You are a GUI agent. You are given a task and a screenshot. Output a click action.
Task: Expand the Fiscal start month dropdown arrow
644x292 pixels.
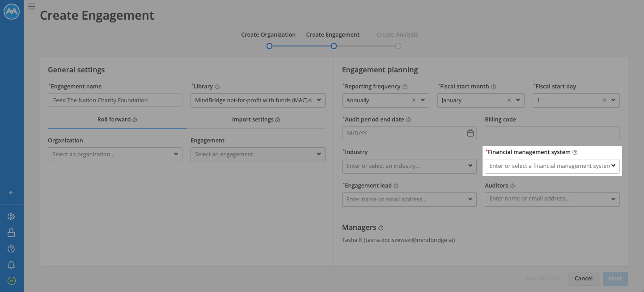tap(518, 100)
